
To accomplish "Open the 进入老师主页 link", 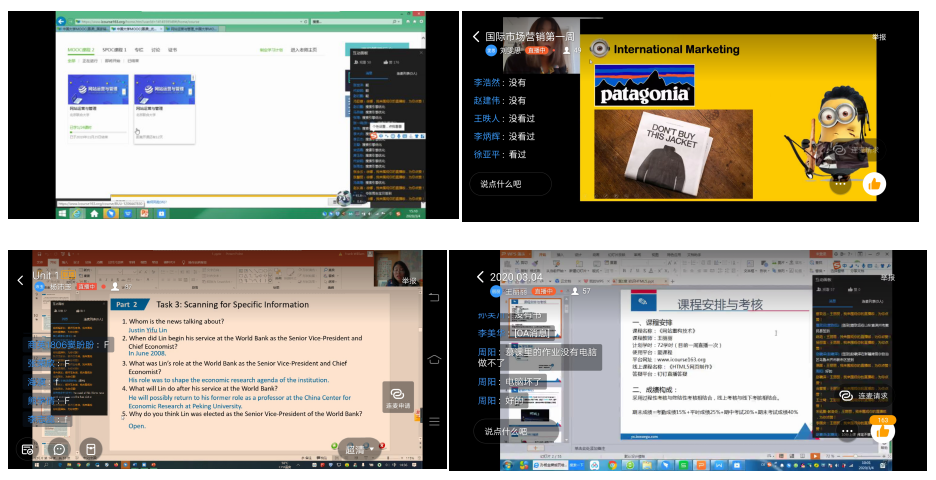I will [303, 50].
